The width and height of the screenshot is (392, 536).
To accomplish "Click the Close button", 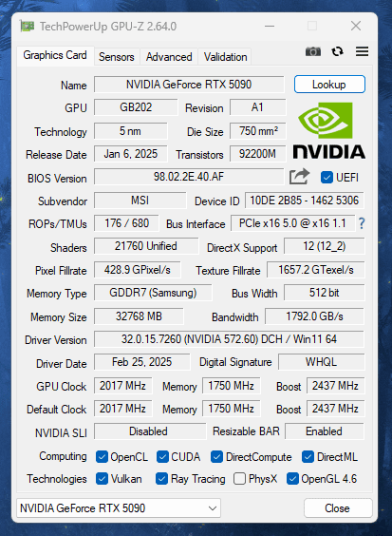I will click(x=338, y=508).
